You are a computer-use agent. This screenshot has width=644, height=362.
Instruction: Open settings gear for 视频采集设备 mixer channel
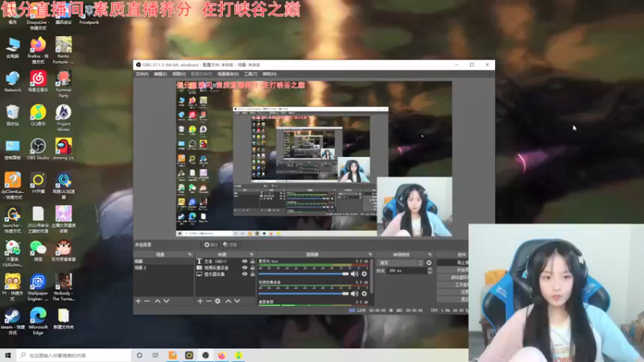tap(364, 294)
